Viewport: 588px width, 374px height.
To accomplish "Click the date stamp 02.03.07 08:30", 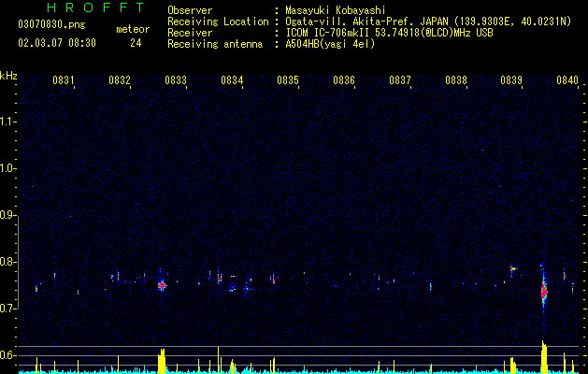I will tap(57, 43).
